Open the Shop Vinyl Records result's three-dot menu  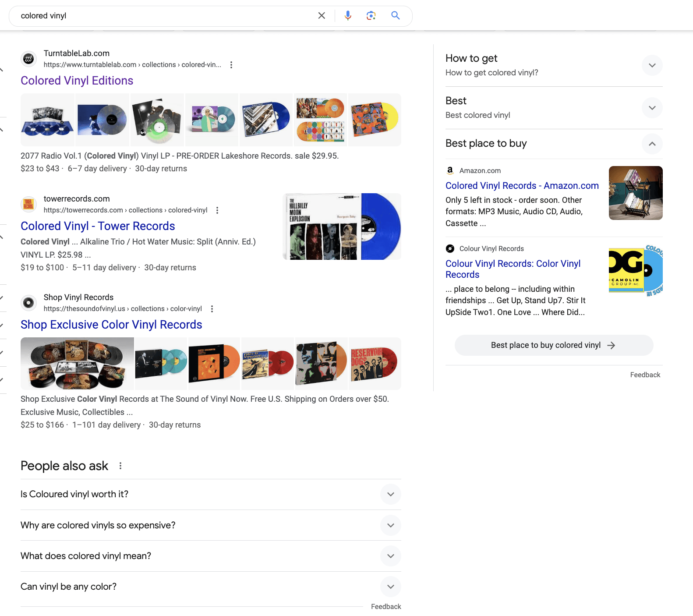(212, 309)
